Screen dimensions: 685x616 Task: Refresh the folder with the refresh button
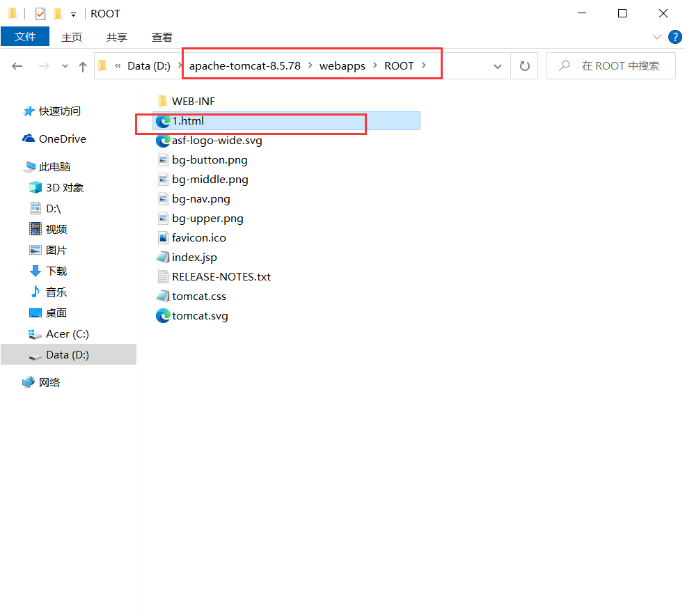524,66
